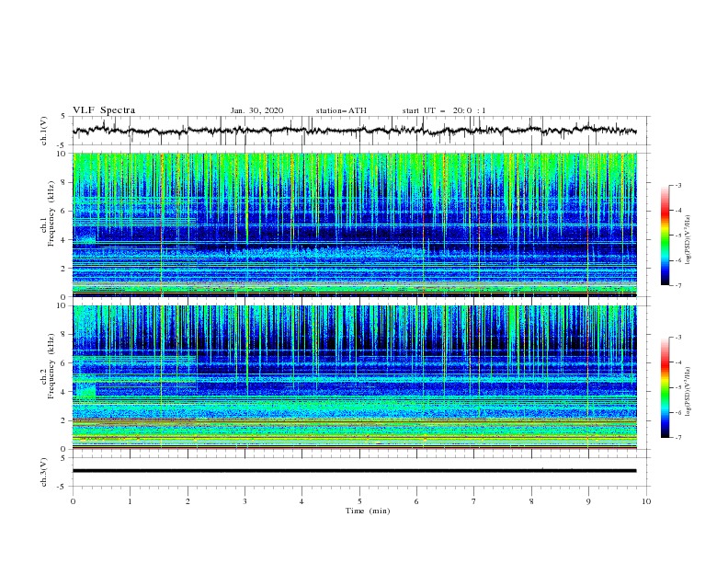Select the date text "Jan. 30, 2020"
The image size is (728, 563).
tap(256, 110)
